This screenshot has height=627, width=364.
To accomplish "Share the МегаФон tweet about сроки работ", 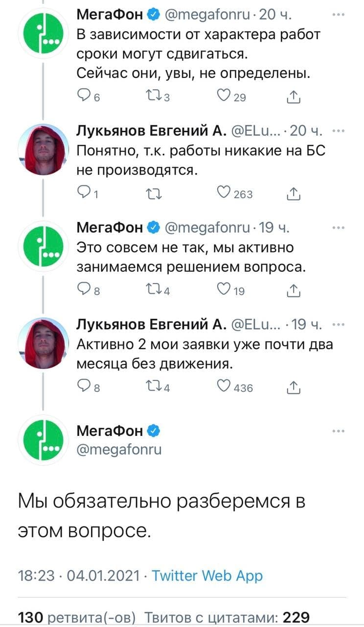I will pyautogui.click(x=294, y=97).
